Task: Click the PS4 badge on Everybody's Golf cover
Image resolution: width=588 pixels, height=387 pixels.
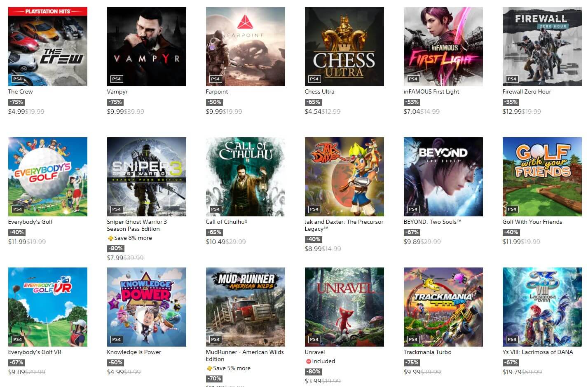Action: (x=18, y=209)
